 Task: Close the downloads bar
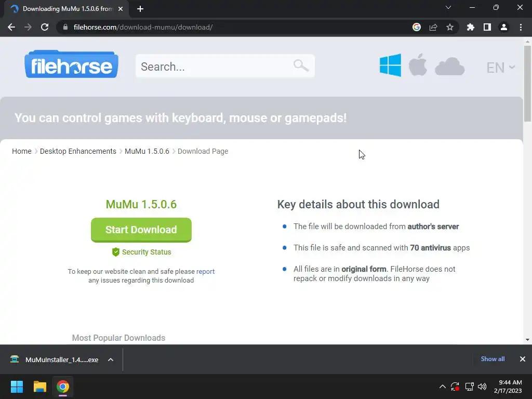(x=523, y=359)
